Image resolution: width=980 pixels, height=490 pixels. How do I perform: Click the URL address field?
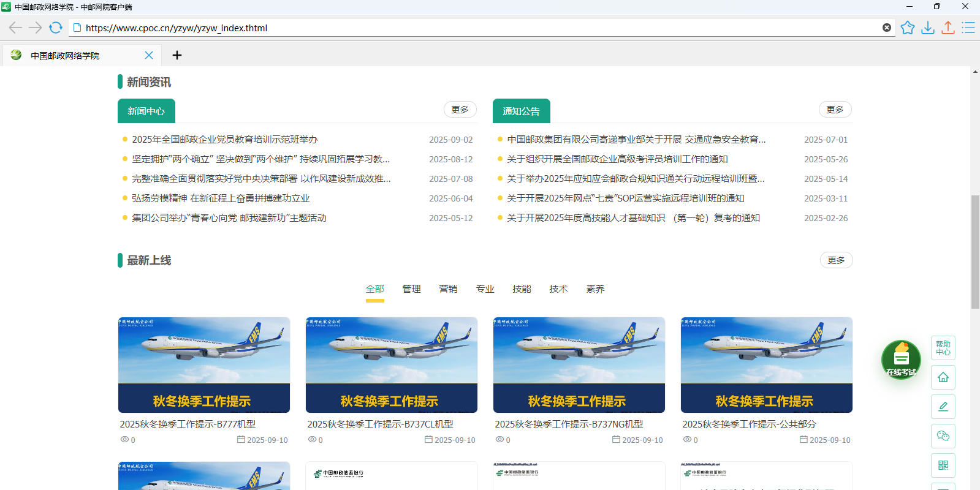478,28
